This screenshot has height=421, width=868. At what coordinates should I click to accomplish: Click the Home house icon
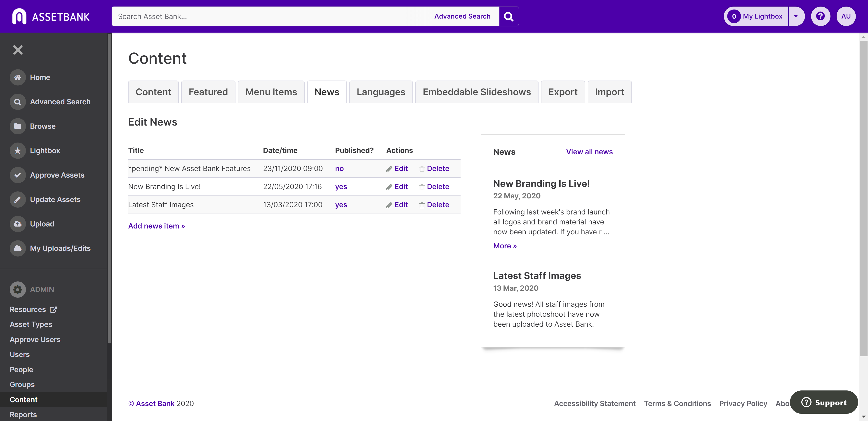[18, 77]
